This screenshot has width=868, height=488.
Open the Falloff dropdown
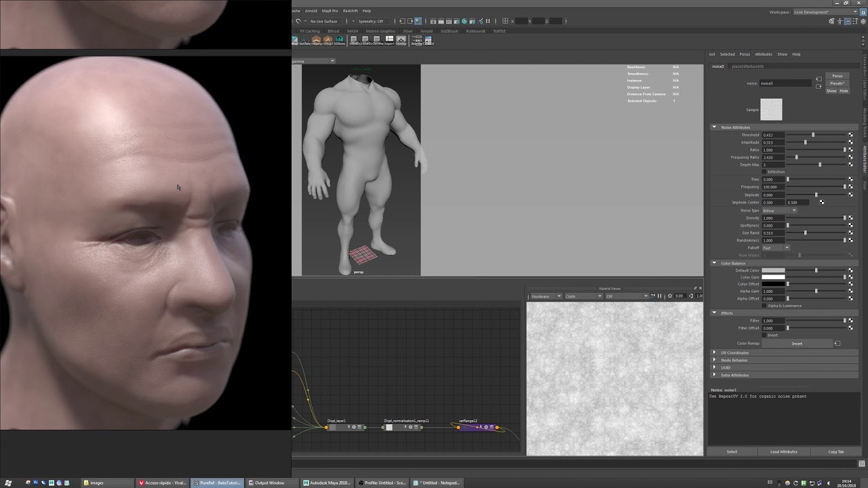776,247
